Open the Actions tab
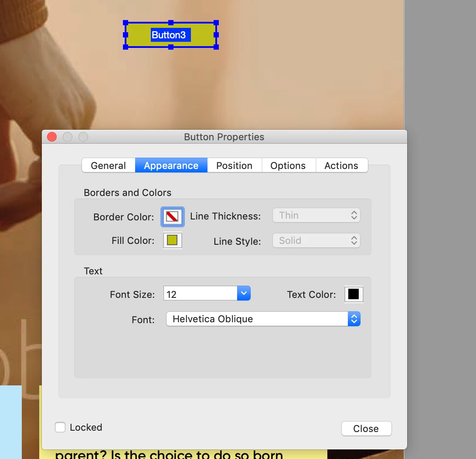 click(341, 165)
